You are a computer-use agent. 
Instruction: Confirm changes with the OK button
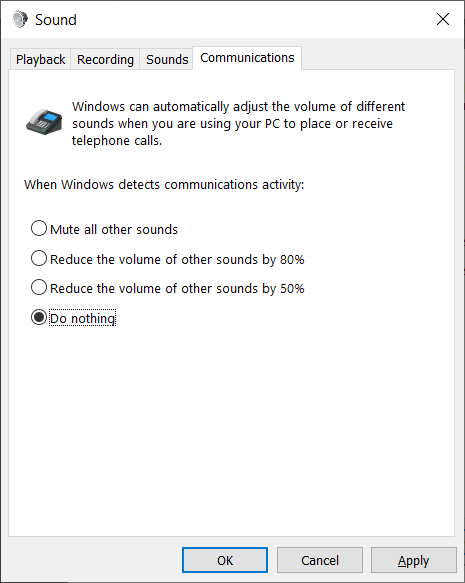(x=225, y=560)
